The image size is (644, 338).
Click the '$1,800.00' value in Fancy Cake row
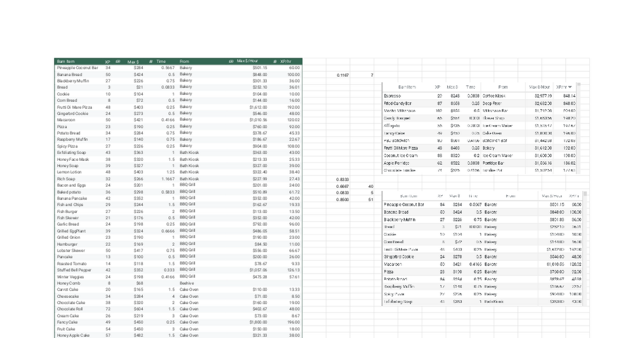coord(257,322)
